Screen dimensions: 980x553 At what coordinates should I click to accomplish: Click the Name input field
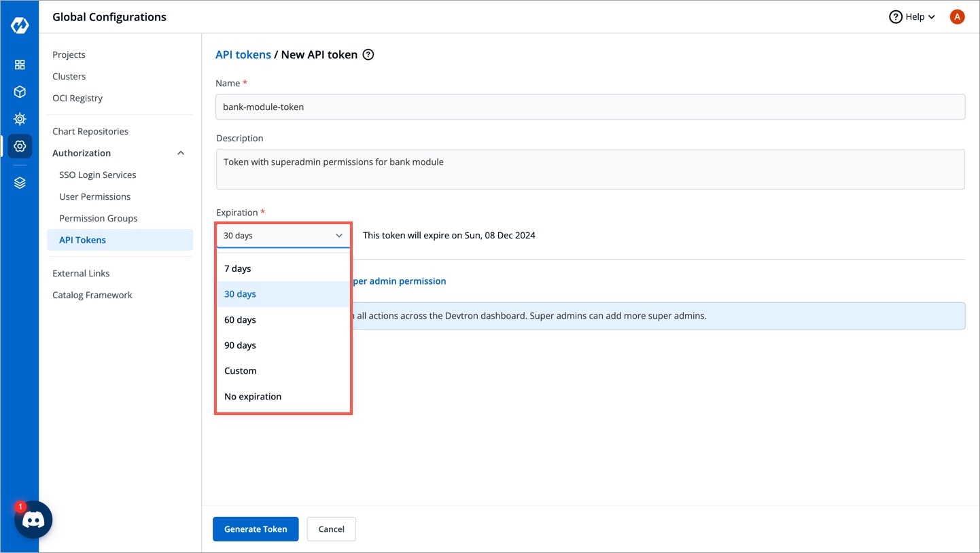click(x=590, y=107)
